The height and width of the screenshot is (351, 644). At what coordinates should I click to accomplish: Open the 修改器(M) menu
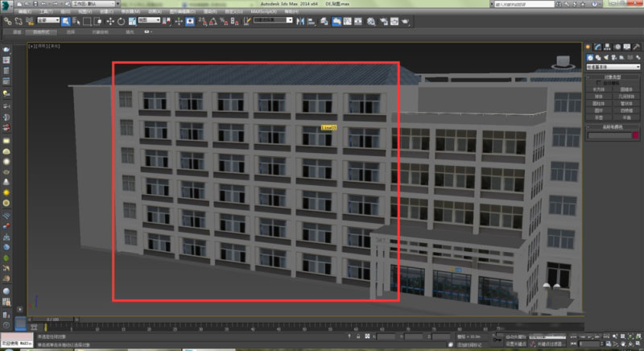coord(130,11)
